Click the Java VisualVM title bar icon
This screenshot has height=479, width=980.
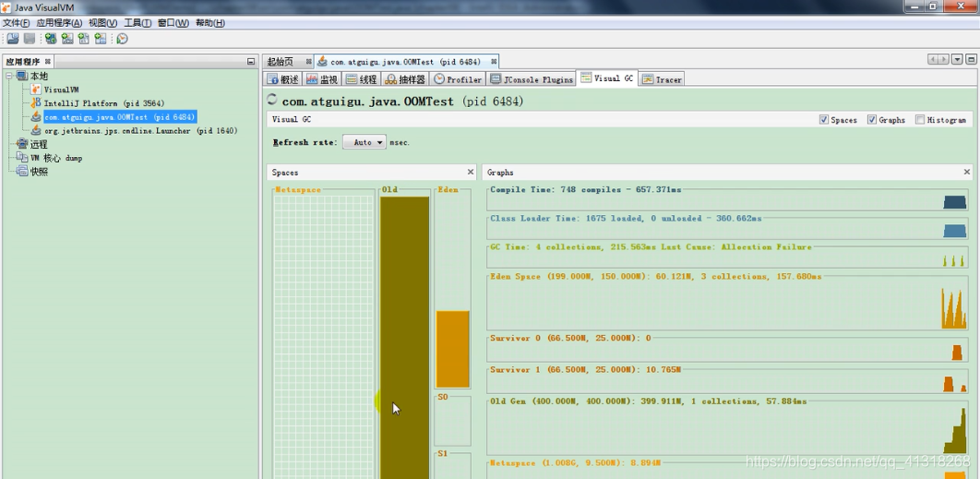(6, 7)
